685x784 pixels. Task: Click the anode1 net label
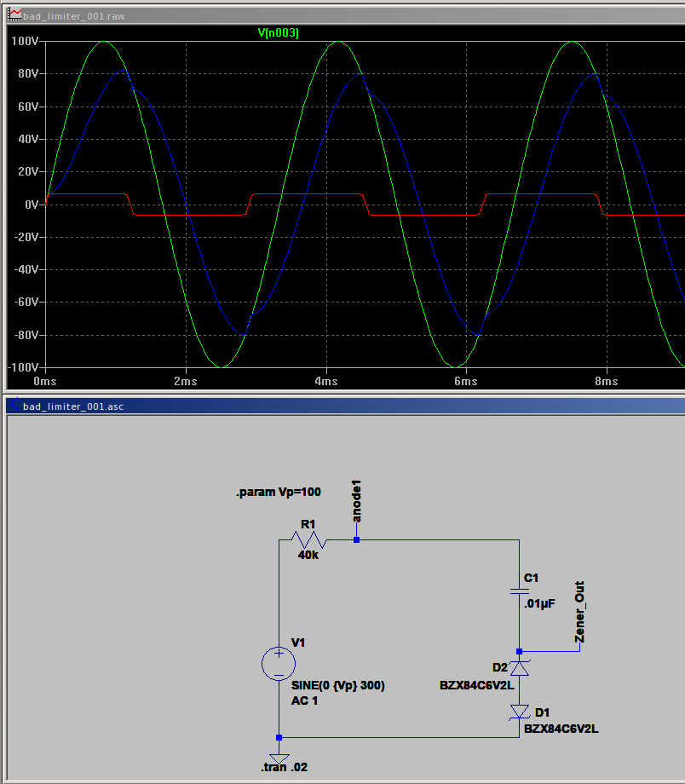click(x=356, y=501)
